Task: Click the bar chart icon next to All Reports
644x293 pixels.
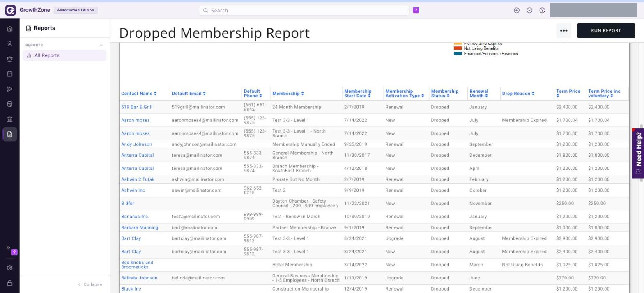Action: click(x=29, y=55)
